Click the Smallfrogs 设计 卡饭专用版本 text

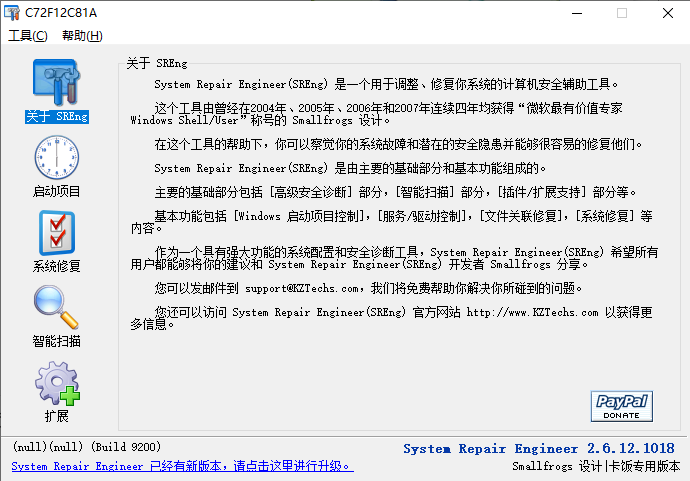pyautogui.click(x=596, y=466)
